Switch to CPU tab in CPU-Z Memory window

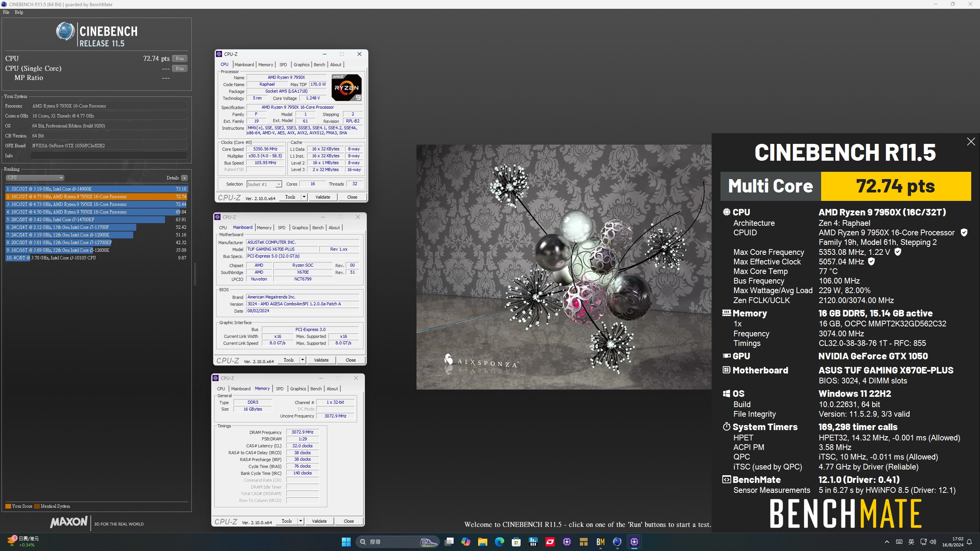click(x=221, y=389)
